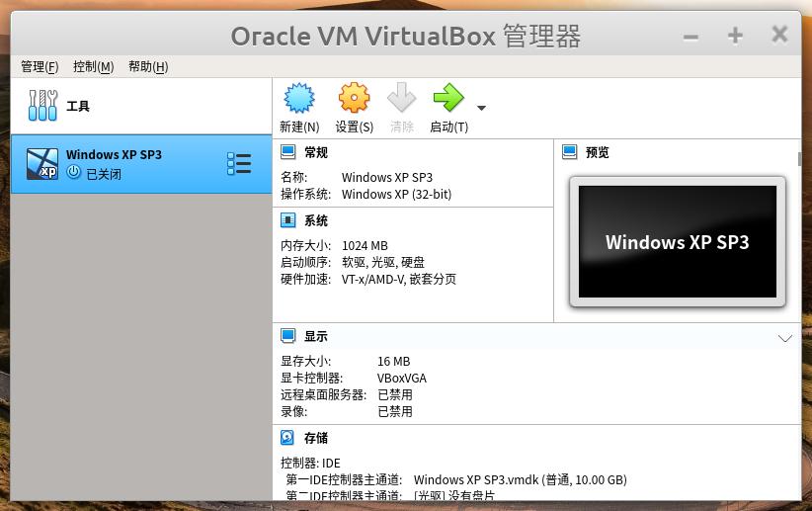Click the boot order 软驱, 光驱, 硬盘
The image size is (812, 511).
[x=383, y=262]
